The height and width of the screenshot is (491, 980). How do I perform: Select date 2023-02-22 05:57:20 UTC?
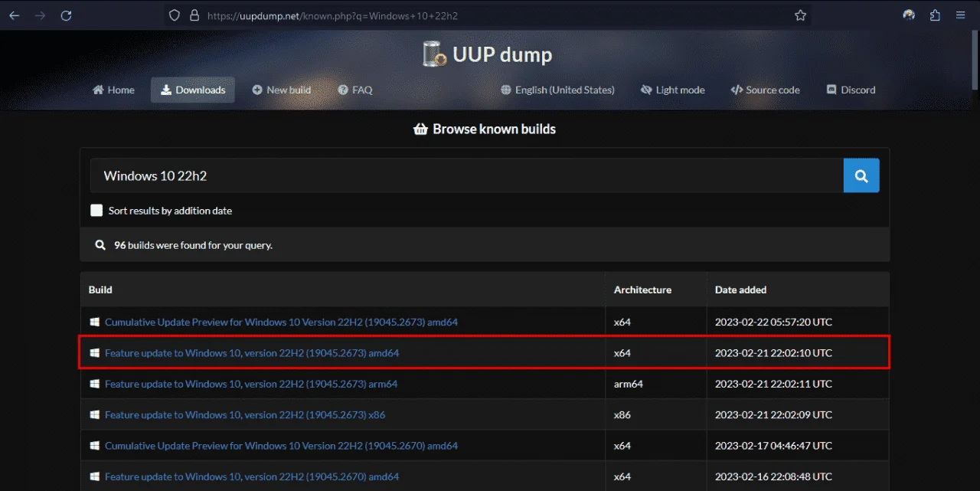point(773,322)
